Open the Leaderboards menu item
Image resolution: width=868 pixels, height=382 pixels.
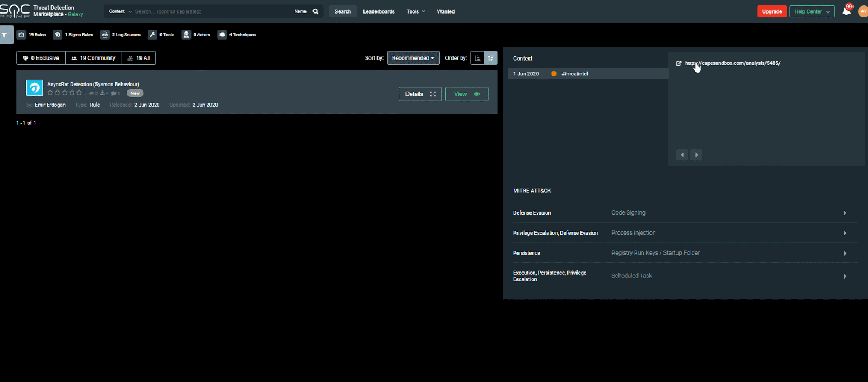point(379,11)
